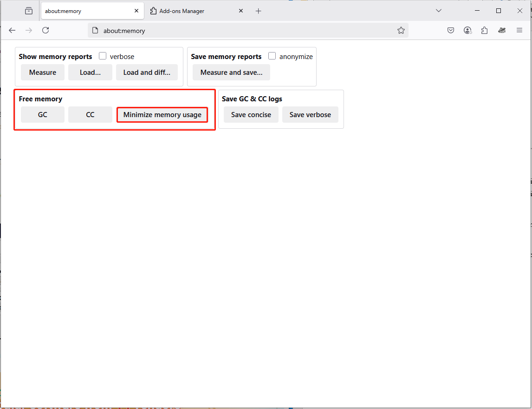Click the Measure button
Screen dimensions: 532x409
(43, 73)
